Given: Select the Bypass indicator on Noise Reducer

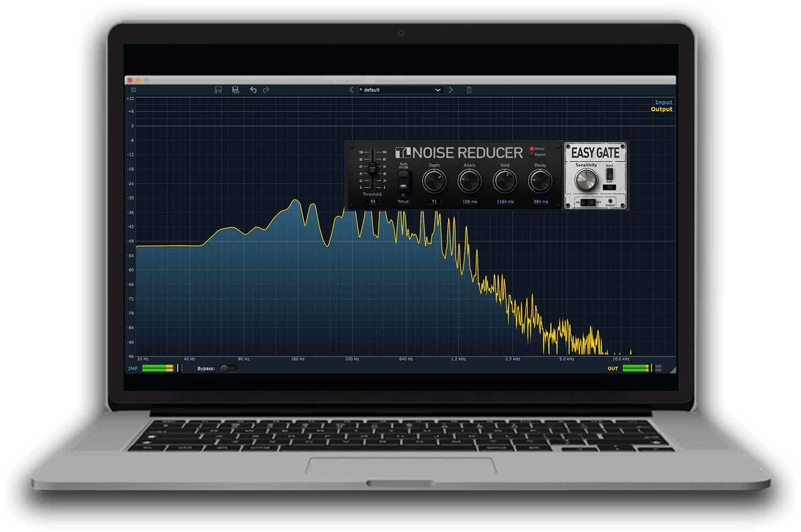Looking at the screenshot, I should (532, 155).
